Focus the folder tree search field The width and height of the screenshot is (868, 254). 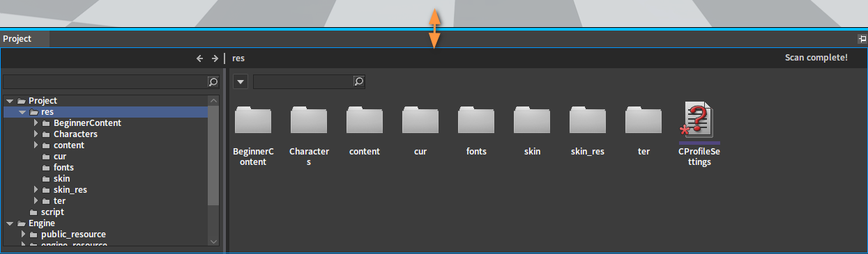[105, 81]
